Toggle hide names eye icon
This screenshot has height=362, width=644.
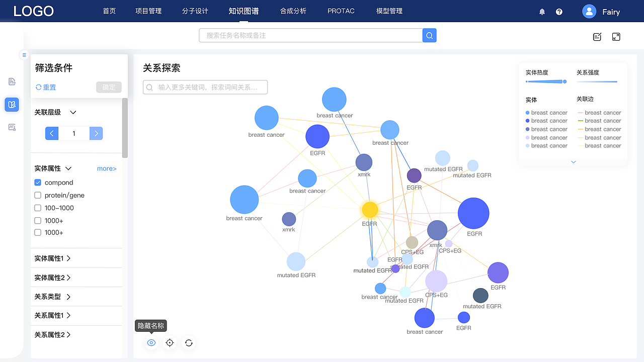[x=151, y=343]
